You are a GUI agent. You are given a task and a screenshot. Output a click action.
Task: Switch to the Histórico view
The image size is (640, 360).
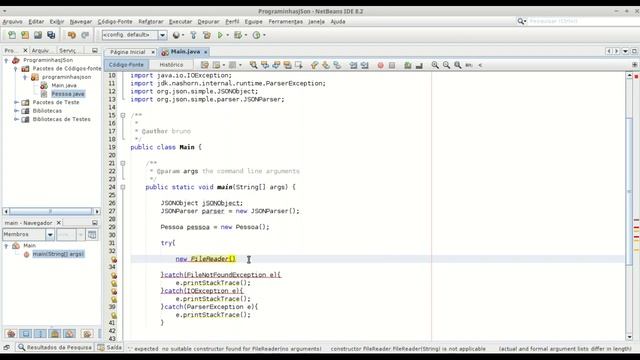(x=171, y=65)
